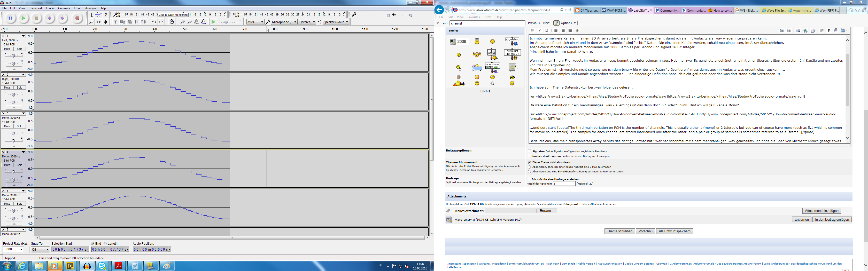Switch to the 'WAV-PCM' browser tab
868x271 pixels.
(614, 10)
